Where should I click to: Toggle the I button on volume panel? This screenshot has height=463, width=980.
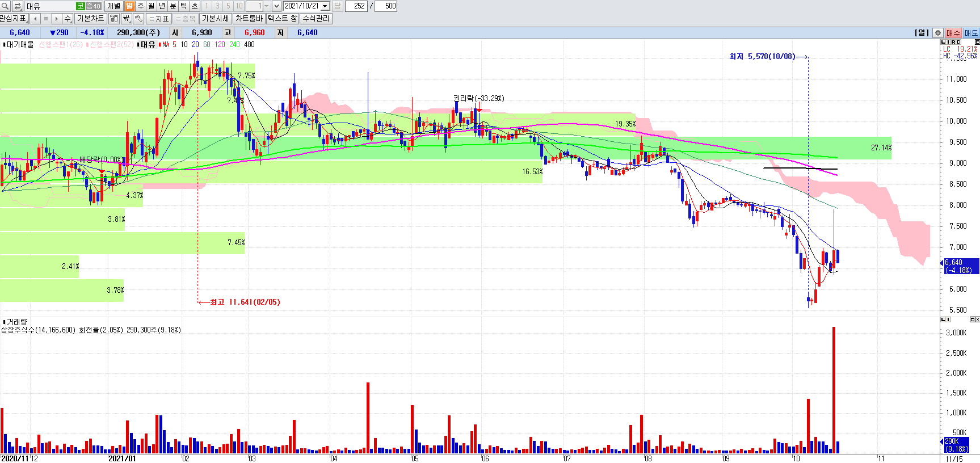point(948,319)
